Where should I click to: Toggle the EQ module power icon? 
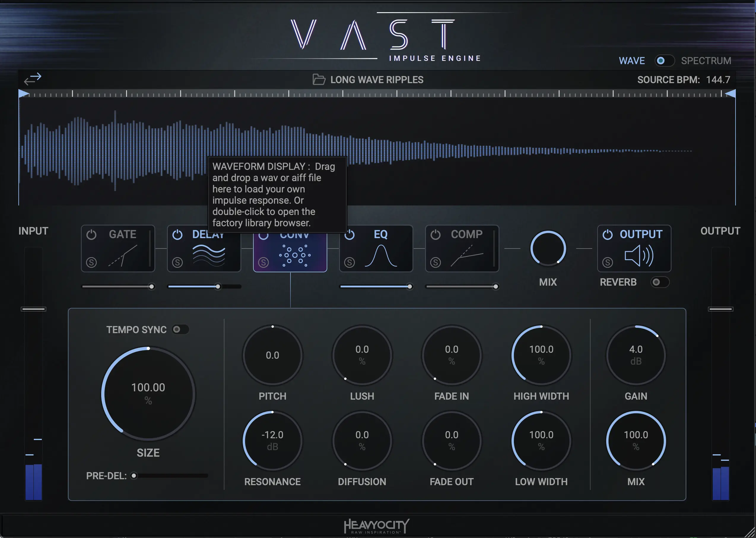[350, 235]
